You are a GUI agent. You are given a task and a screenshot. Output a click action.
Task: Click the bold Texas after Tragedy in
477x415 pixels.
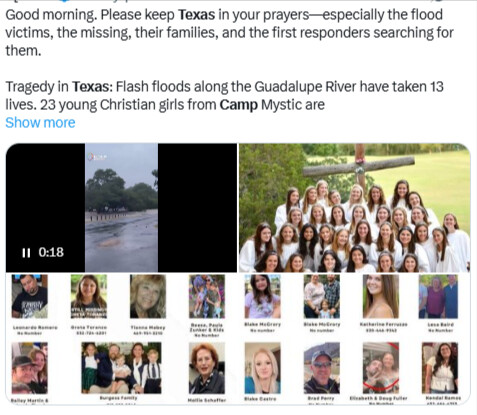(91, 87)
